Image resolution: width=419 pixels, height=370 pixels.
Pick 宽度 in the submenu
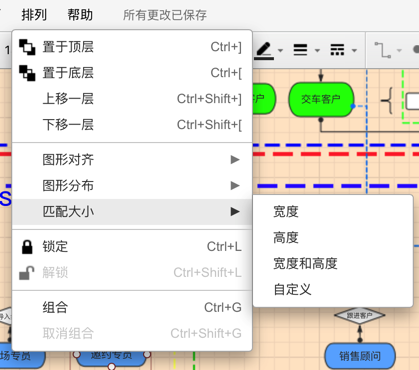(x=333, y=212)
